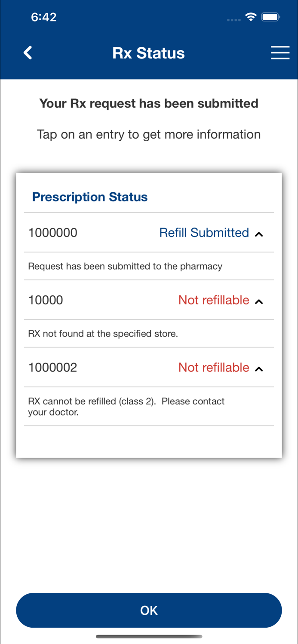Click the Prescription Status heading
Image resolution: width=298 pixels, height=644 pixels.
click(89, 197)
